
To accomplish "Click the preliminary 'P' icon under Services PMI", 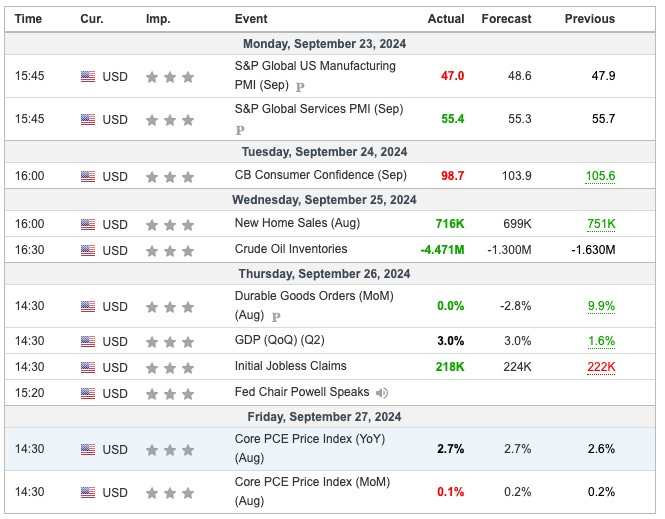I will point(240,130).
